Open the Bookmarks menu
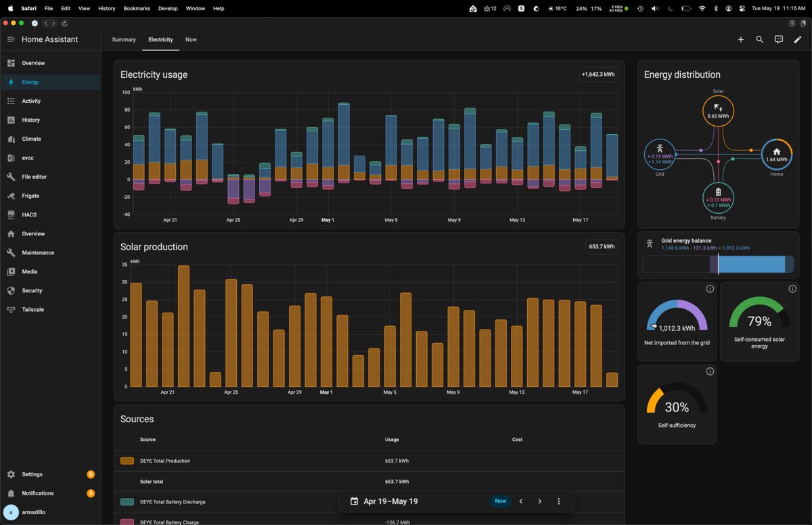Viewport: 812px width, 525px height. (x=137, y=8)
